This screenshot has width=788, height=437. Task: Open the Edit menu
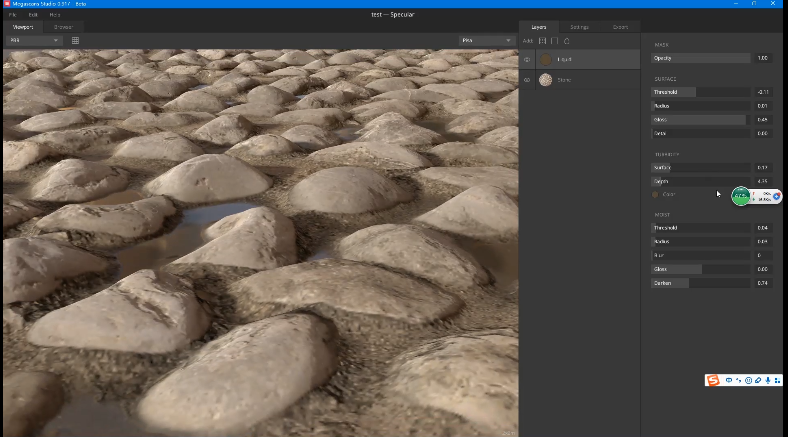33,15
